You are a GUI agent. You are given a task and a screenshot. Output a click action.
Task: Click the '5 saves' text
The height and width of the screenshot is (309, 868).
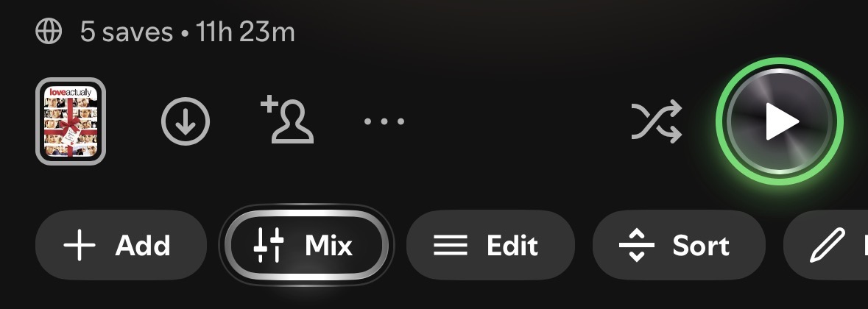(126, 32)
